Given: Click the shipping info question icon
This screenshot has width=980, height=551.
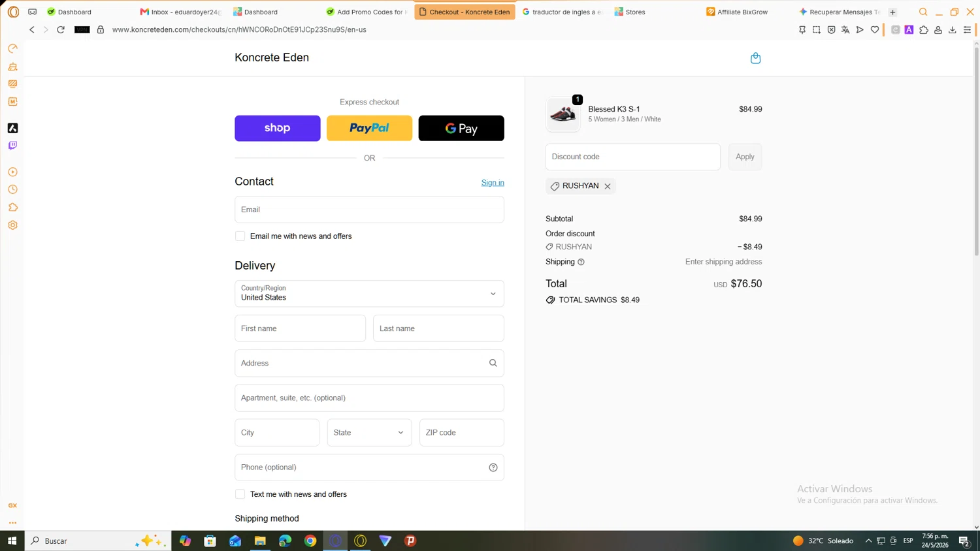Looking at the screenshot, I should tap(581, 262).
